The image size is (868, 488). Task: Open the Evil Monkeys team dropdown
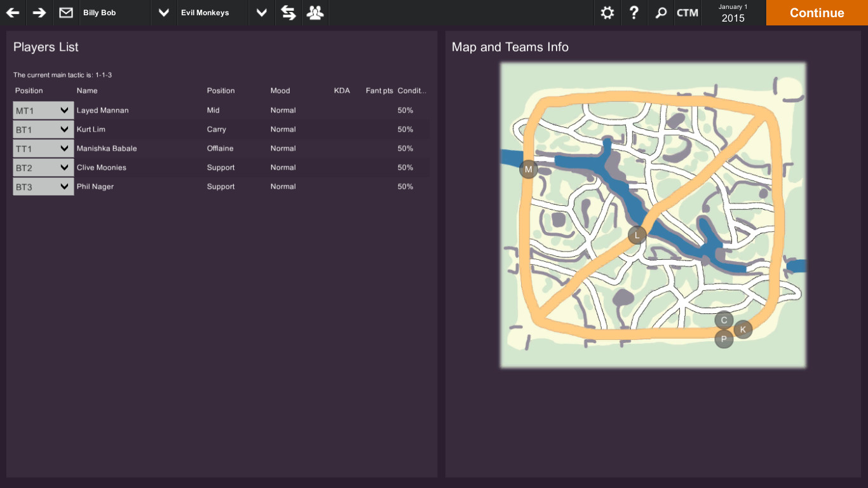(261, 12)
